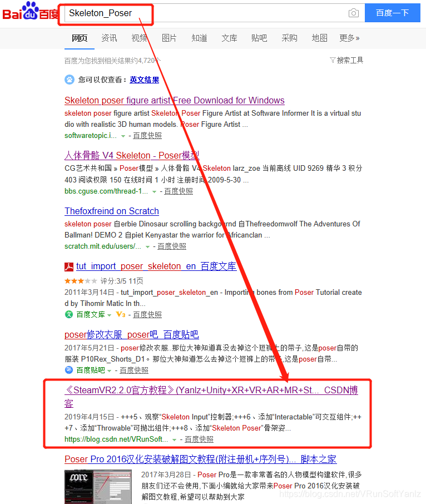Switch to the 视频 tab

coord(139,38)
